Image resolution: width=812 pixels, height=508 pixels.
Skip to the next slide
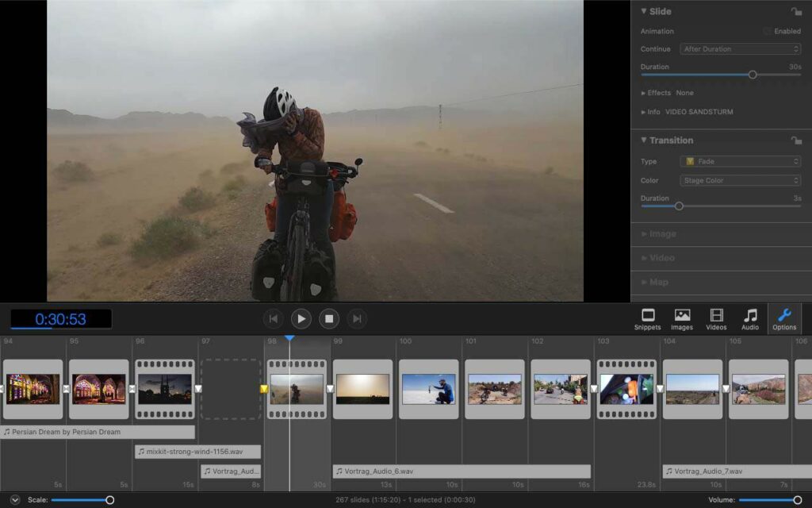click(x=357, y=319)
